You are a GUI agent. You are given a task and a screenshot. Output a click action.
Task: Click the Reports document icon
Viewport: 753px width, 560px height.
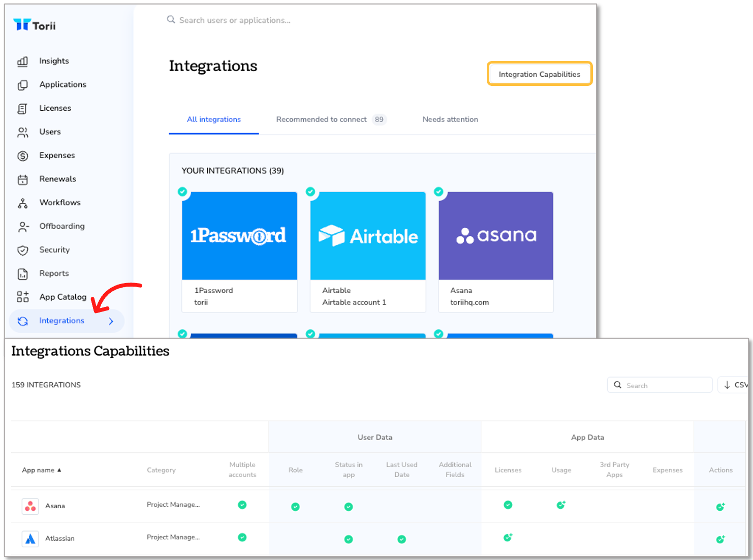click(23, 274)
